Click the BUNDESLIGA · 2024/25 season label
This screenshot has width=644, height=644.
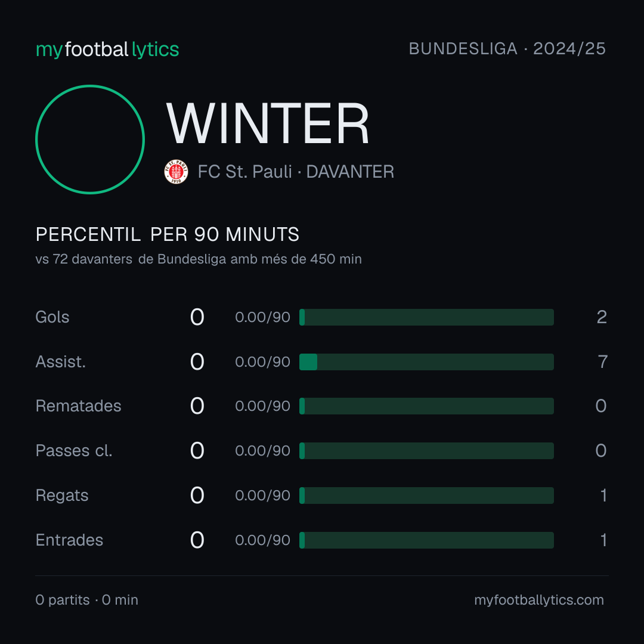[x=507, y=49]
